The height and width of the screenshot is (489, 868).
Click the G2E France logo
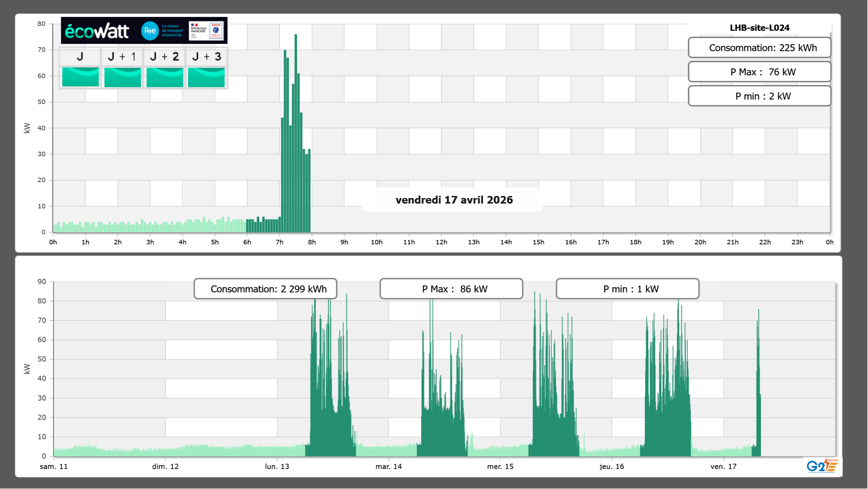(822, 466)
